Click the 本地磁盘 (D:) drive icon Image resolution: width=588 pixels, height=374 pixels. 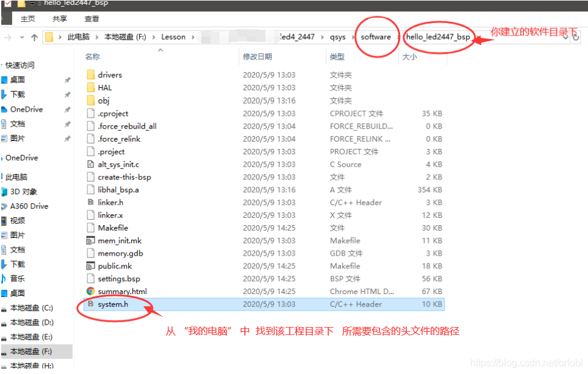(x=4, y=323)
